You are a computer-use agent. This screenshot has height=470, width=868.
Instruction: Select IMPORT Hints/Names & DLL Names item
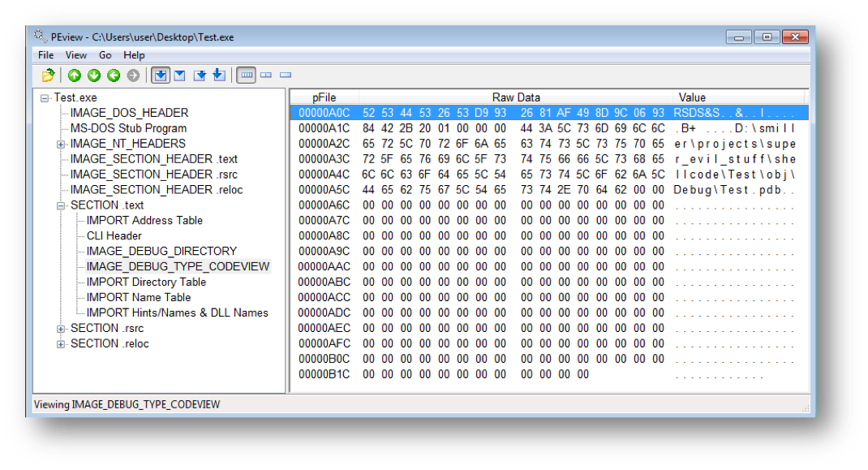coord(177,313)
